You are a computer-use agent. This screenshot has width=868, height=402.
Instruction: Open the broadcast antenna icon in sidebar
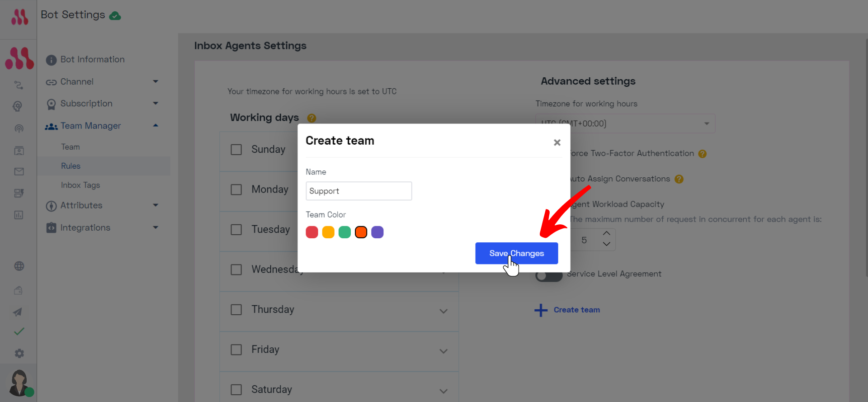pyautogui.click(x=19, y=128)
